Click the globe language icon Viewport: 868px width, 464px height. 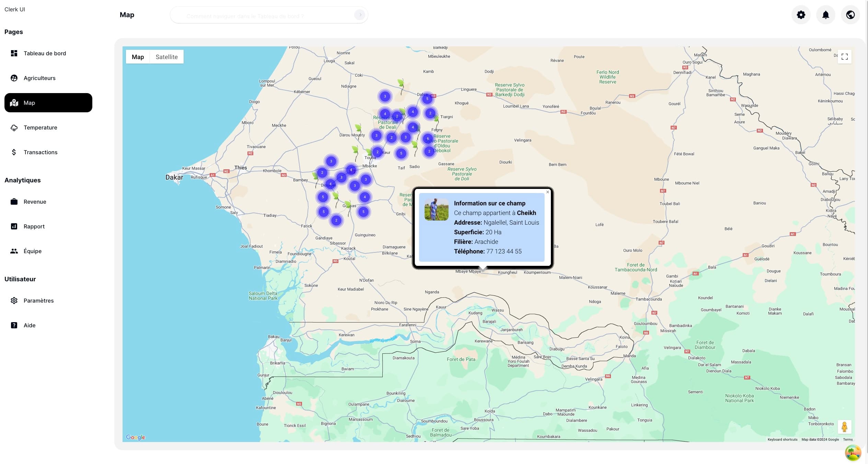pos(850,15)
